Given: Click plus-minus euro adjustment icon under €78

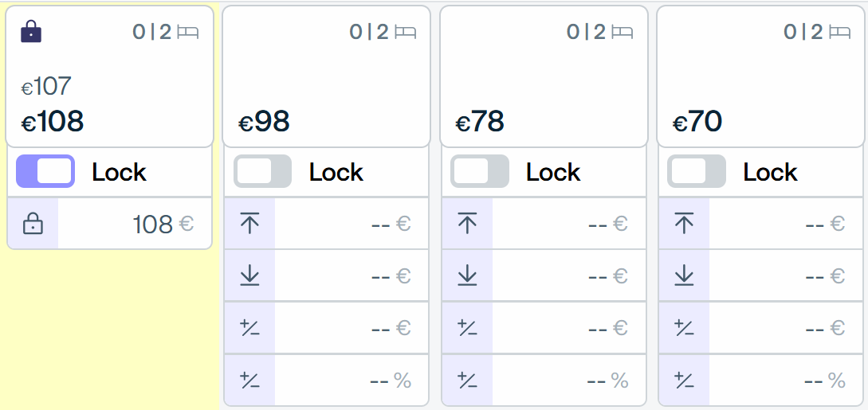Looking at the screenshot, I should [x=467, y=328].
